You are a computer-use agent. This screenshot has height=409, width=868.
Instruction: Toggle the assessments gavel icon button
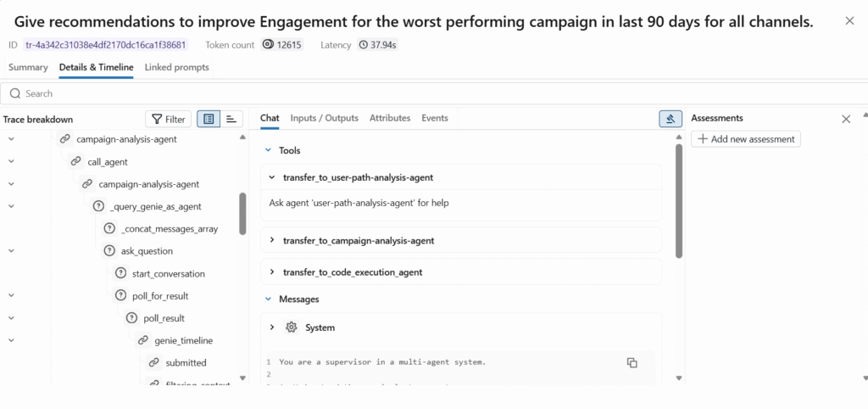[670, 119]
